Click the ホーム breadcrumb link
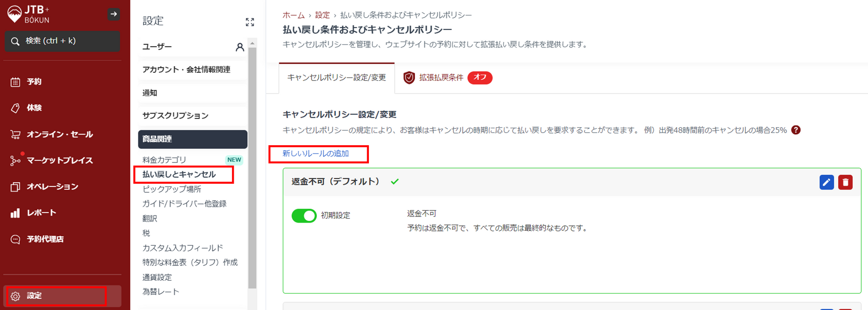The height and width of the screenshot is (310, 868). pyautogui.click(x=293, y=15)
